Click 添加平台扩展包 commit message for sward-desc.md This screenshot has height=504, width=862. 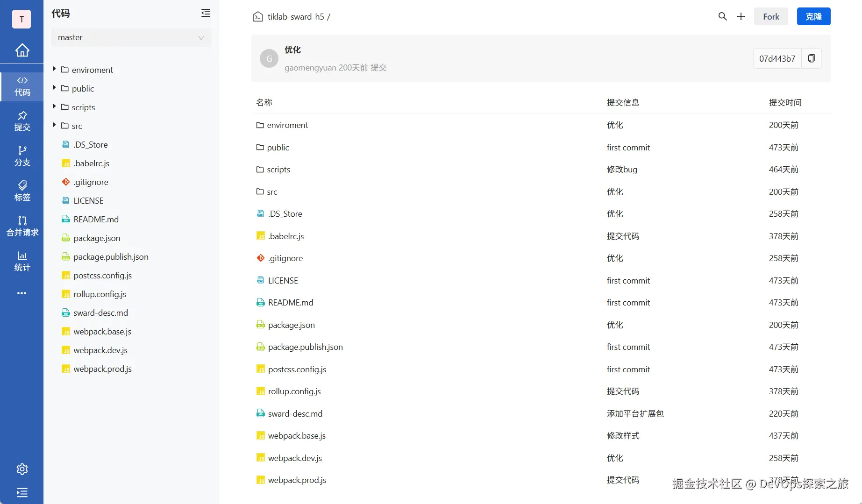(x=635, y=414)
